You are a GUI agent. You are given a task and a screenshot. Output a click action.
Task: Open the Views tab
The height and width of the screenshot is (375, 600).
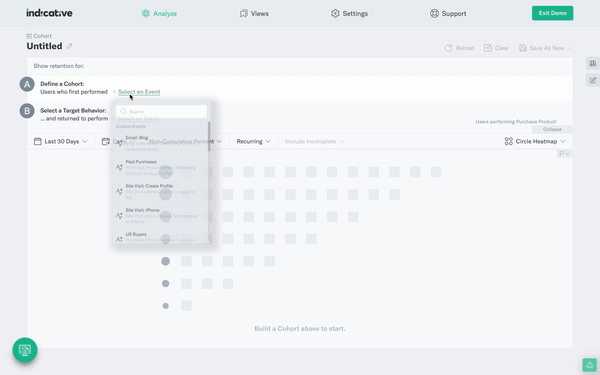pyautogui.click(x=254, y=13)
